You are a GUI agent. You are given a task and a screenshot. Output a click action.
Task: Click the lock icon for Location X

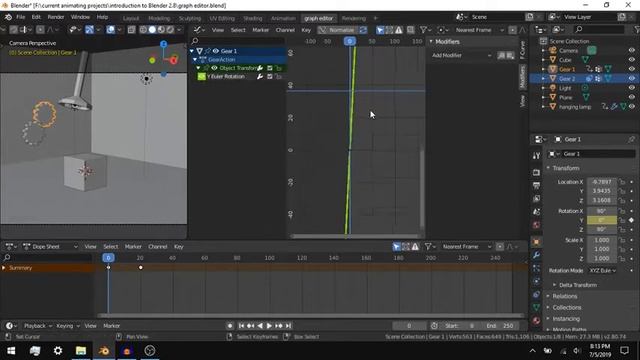(622, 182)
